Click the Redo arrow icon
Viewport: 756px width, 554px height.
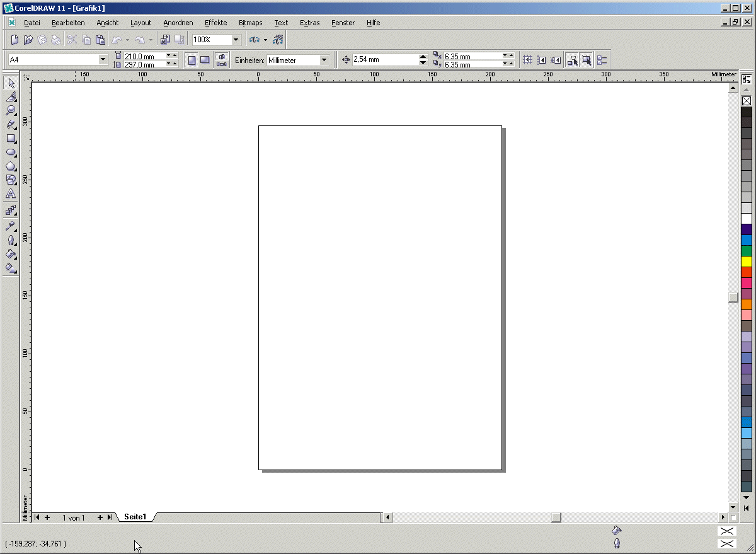[139, 40]
